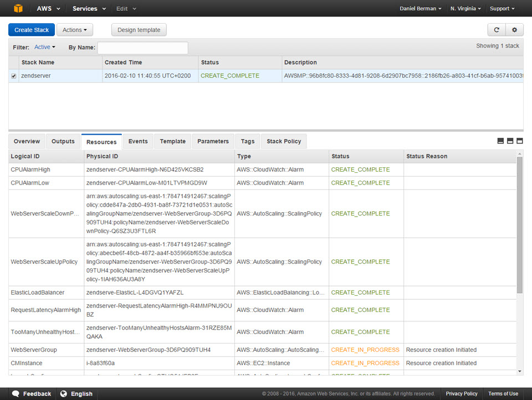Click the CPUAlarmLow logical ID
The height and width of the screenshot is (400, 532).
click(x=30, y=183)
